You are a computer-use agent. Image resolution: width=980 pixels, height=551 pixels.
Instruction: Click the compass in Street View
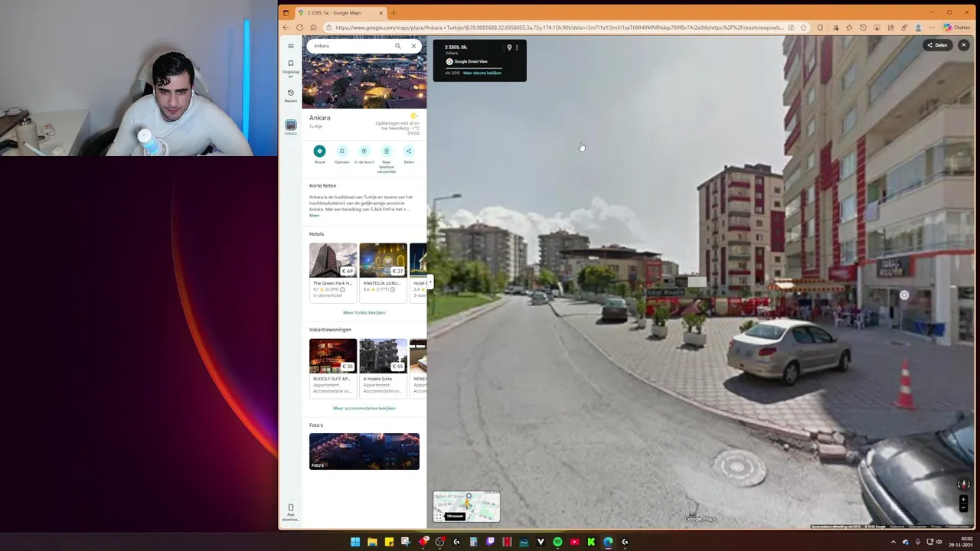964,484
